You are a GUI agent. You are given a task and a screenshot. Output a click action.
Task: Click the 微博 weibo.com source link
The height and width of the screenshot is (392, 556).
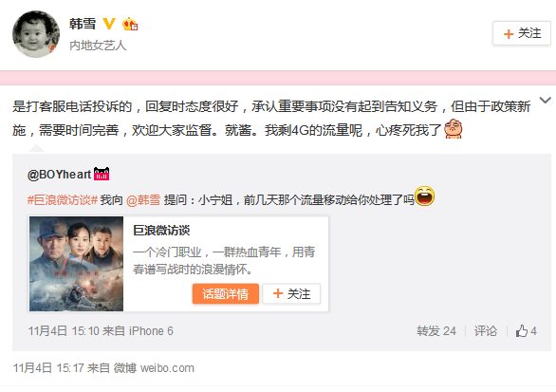click(154, 368)
